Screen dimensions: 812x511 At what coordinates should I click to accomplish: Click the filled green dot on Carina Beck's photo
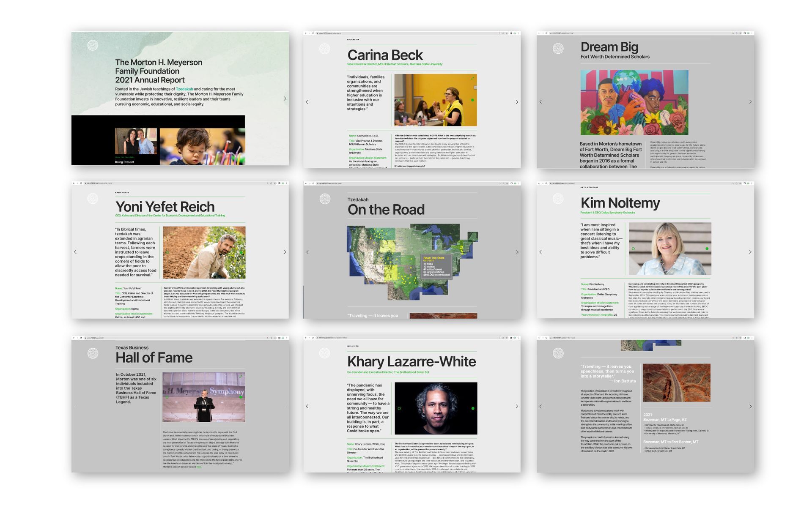[472, 100]
